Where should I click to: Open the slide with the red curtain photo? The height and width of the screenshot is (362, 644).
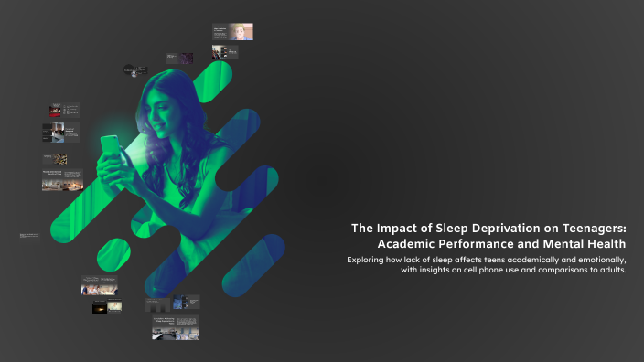pos(64,110)
